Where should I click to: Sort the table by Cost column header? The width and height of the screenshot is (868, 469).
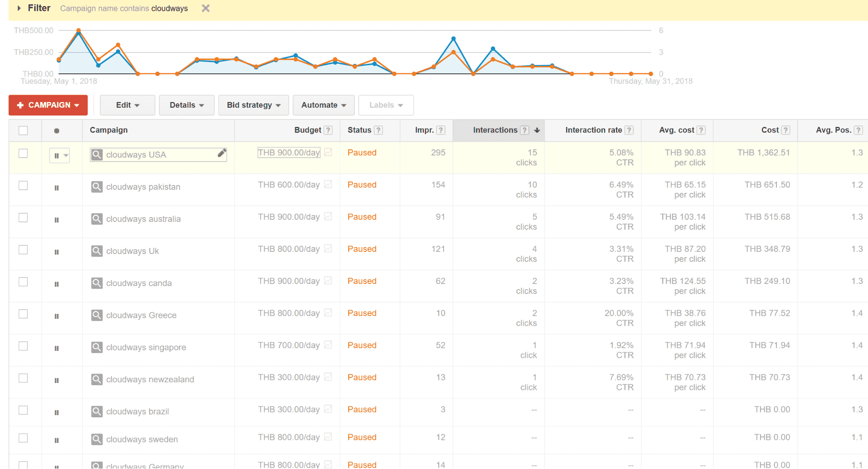pos(770,130)
